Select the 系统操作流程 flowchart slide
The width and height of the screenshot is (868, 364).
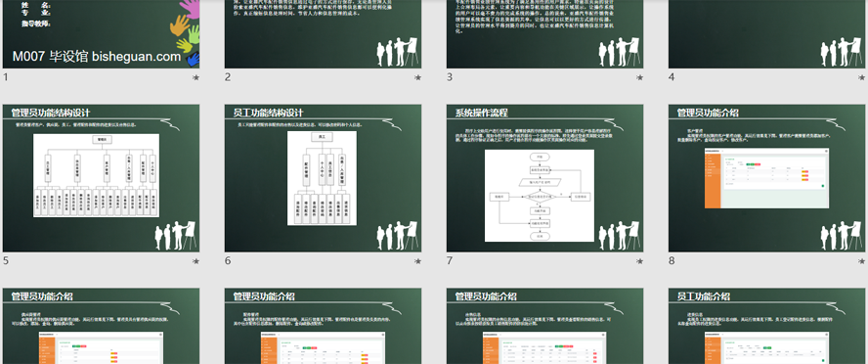(x=545, y=178)
